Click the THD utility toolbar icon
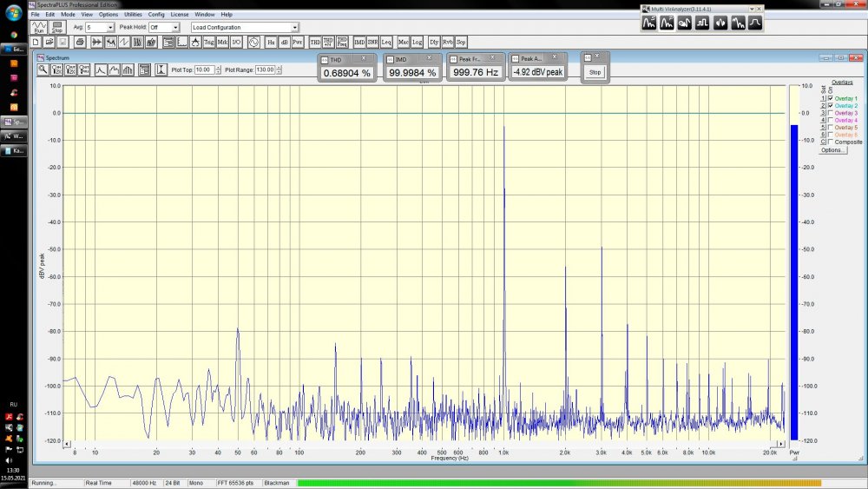 (x=315, y=42)
